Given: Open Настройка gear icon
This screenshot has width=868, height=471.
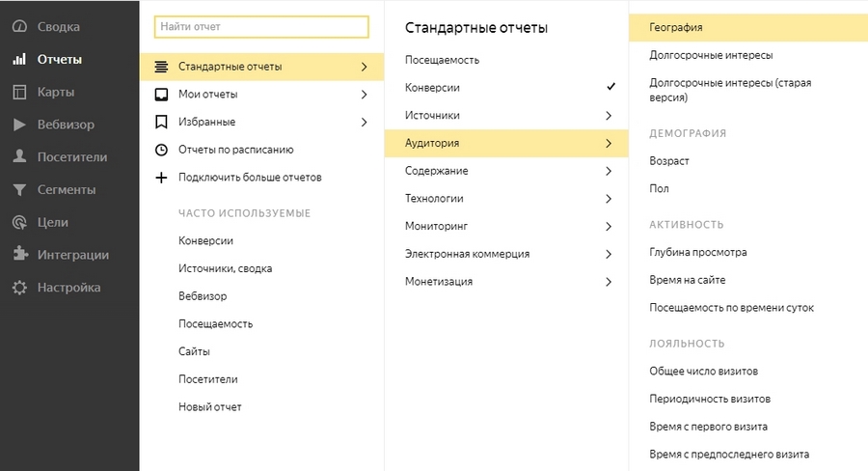Looking at the screenshot, I should [x=19, y=287].
